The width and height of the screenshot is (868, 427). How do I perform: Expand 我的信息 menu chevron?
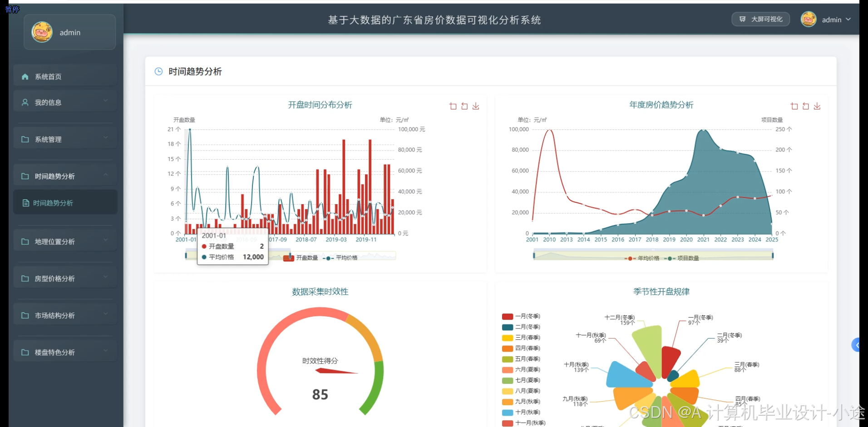(x=105, y=100)
